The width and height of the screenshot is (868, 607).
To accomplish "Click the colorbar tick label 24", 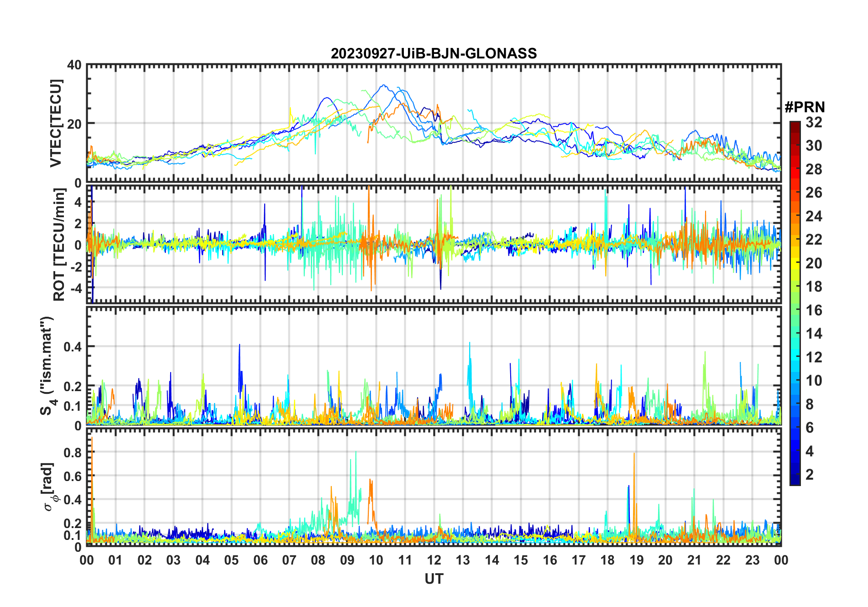I will (813, 216).
